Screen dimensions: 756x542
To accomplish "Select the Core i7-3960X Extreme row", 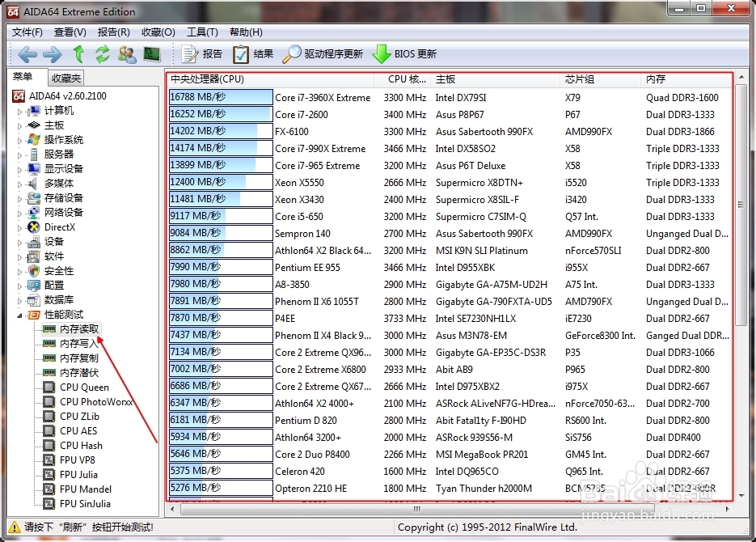I will (450, 97).
